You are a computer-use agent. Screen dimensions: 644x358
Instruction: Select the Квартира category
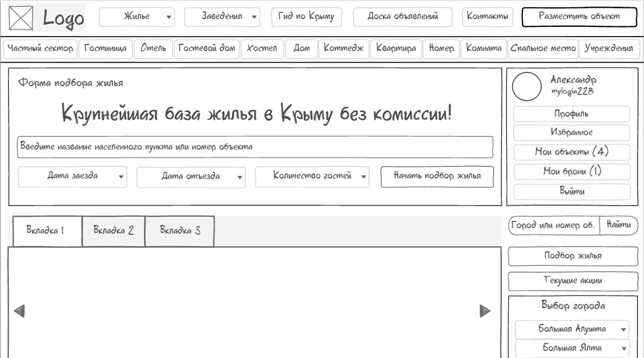click(396, 49)
